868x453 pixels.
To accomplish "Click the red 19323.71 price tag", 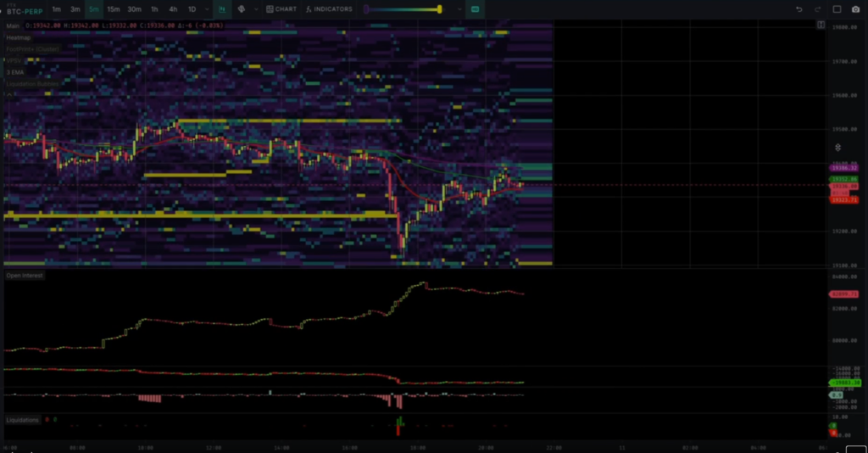I will [843, 199].
